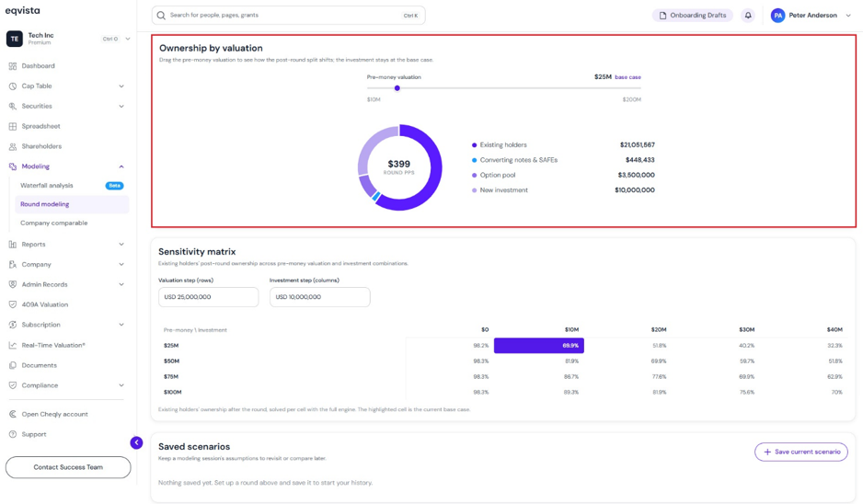Click Contact Success Team button

68,467
